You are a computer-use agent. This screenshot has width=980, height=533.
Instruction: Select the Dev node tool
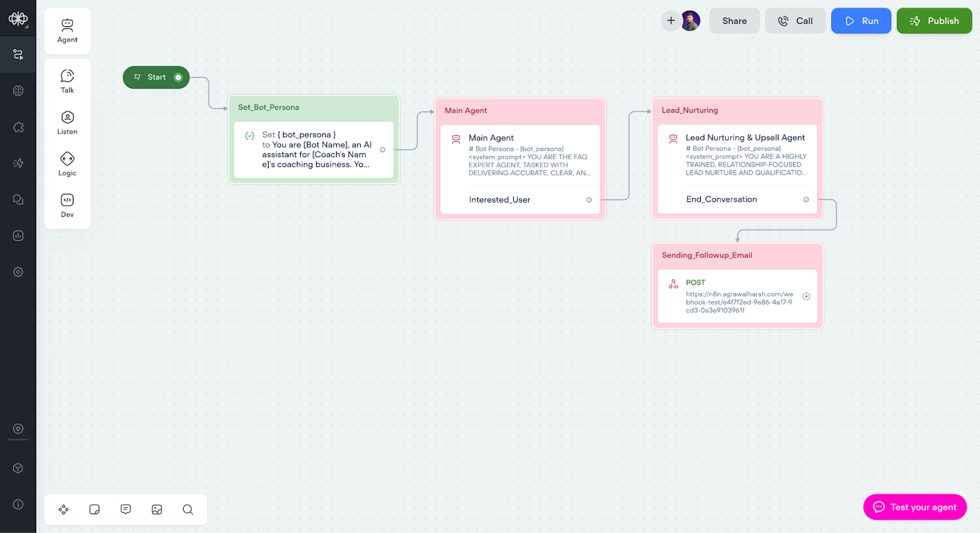[x=67, y=206]
